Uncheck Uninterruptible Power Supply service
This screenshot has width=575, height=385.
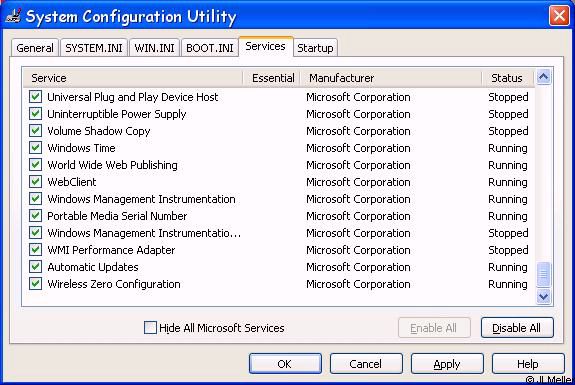[x=35, y=114]
